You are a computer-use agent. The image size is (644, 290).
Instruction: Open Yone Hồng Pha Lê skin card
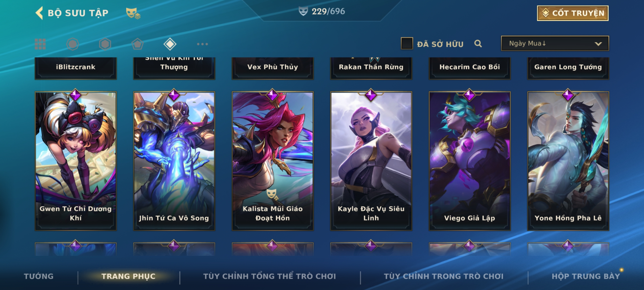pyautogui.click(x=568, y=161)
